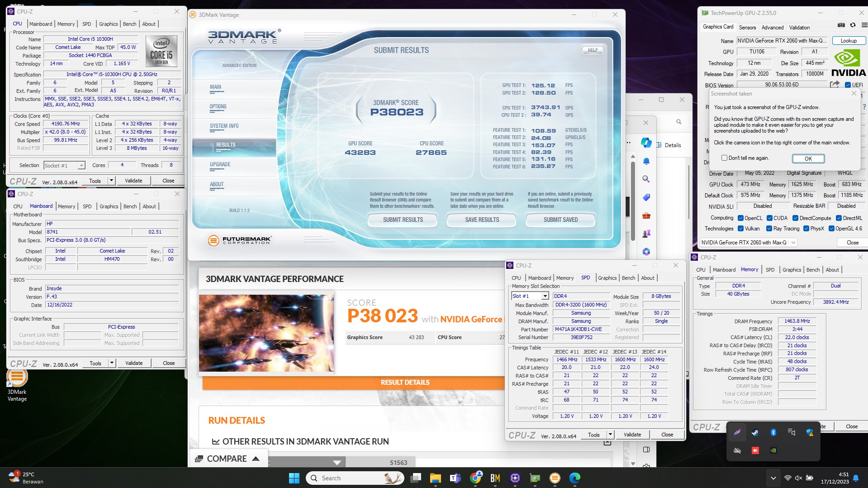Open the 3DMark Vantage desktop shortcut

coord(17,386)
